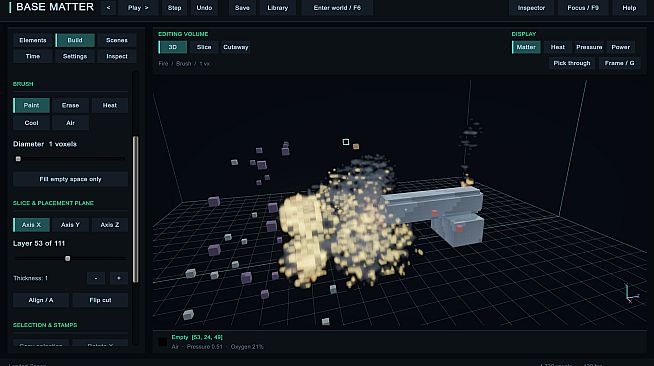Show Heat display mode

(x=558, y=47)
